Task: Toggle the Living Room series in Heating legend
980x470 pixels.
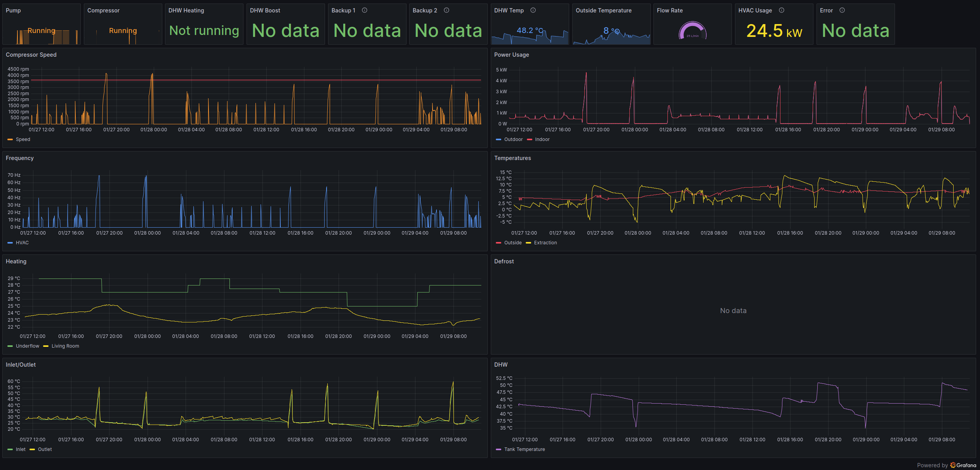Action: point(65,346)
